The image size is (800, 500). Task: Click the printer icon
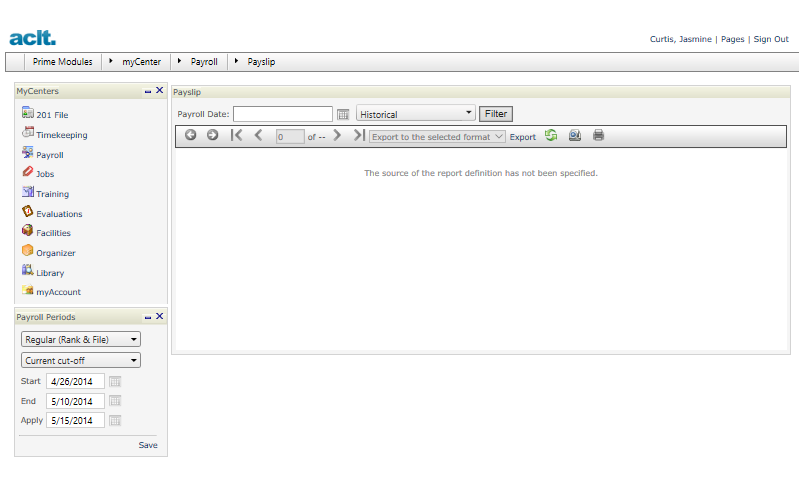click(x=598, y=135)
